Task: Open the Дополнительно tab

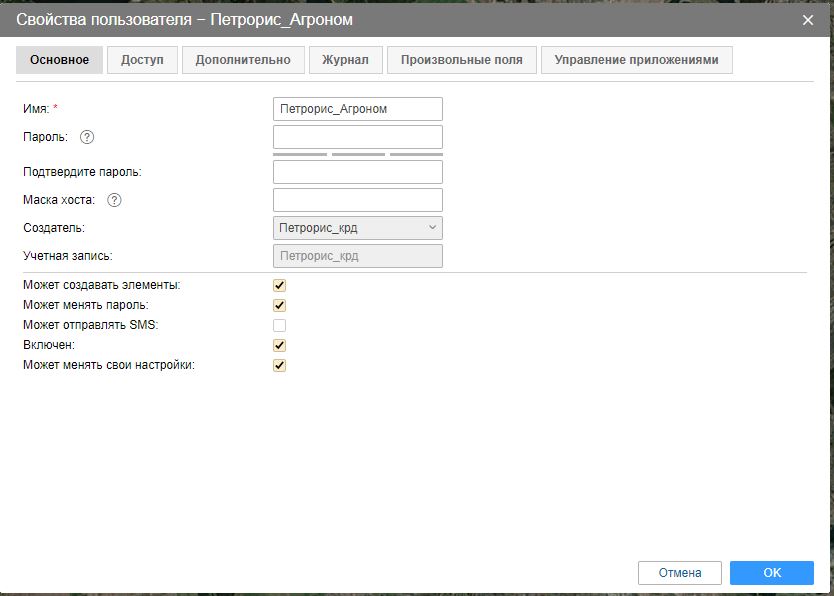Action: [x=243, y=60]
